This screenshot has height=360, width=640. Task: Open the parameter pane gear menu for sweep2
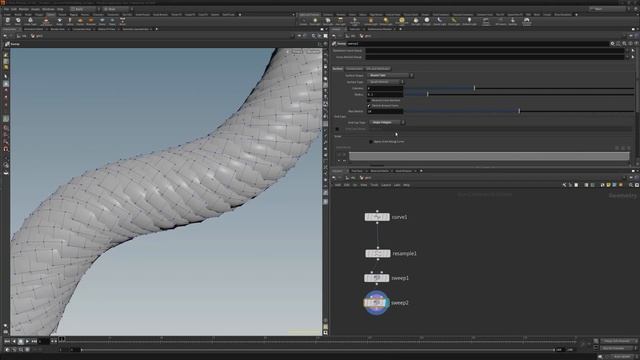tap(613, 43)
